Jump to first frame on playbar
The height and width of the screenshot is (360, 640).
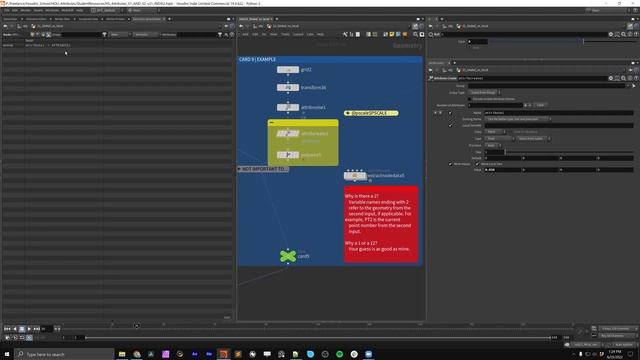pyautogui.click(x=7, y=329)
